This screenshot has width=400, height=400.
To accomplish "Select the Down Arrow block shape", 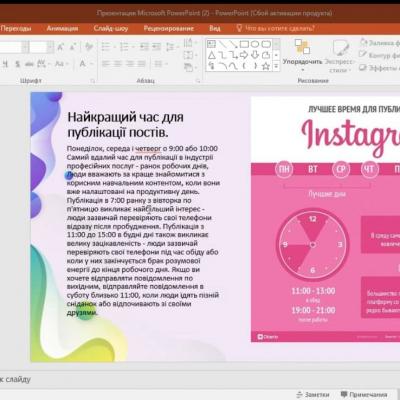I will click(x=255, y=55).
